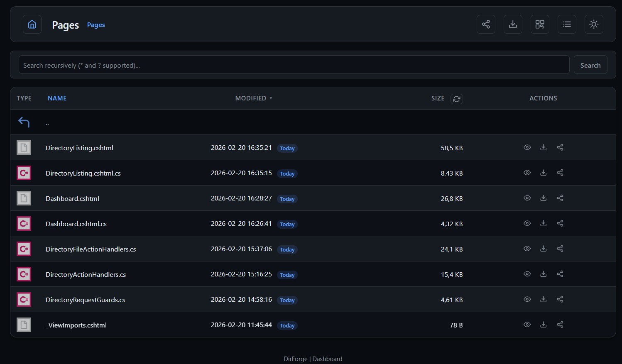Click the ACTIONS column header
The width and height of the screenshot is (622, 364).
[x=543, y=98]
